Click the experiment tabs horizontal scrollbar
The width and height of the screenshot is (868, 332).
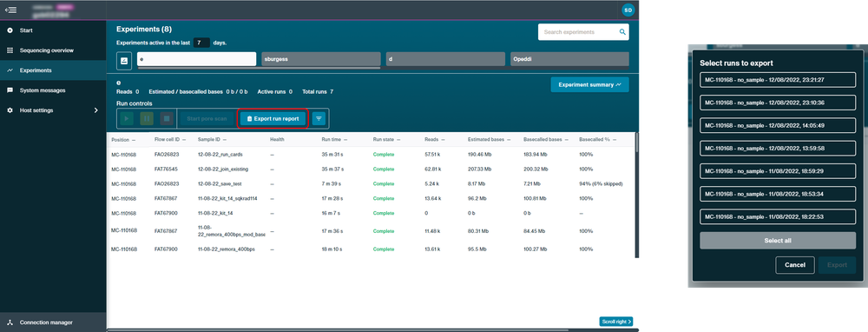[259, 68]
